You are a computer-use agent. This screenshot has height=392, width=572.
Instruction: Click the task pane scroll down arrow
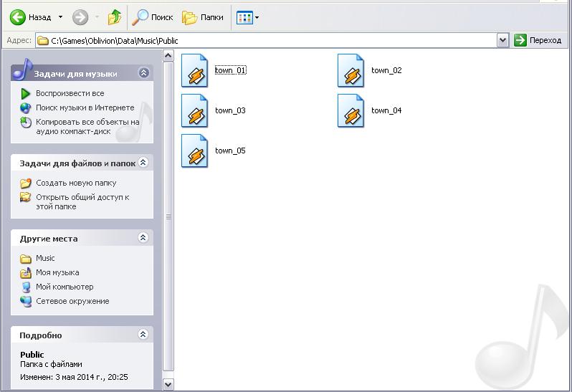pos(168,384)
